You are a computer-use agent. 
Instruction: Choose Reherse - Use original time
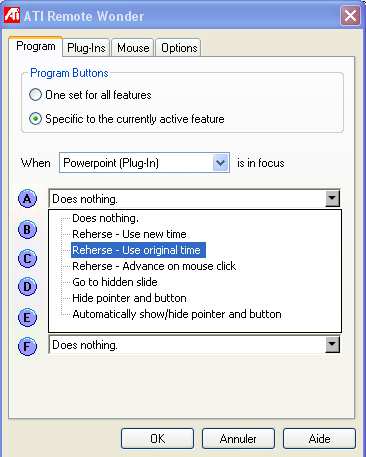pyautogui.click(x=138, y=250)
